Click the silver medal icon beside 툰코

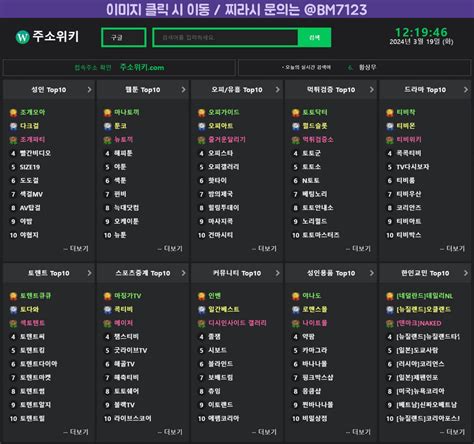107,126
